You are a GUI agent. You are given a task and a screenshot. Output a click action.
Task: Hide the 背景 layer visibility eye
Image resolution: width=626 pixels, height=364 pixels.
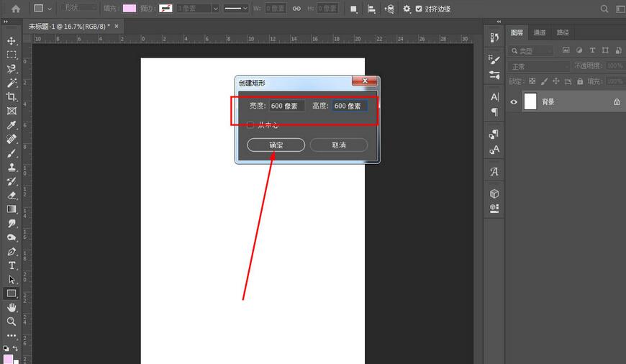(x=514, y=101)
